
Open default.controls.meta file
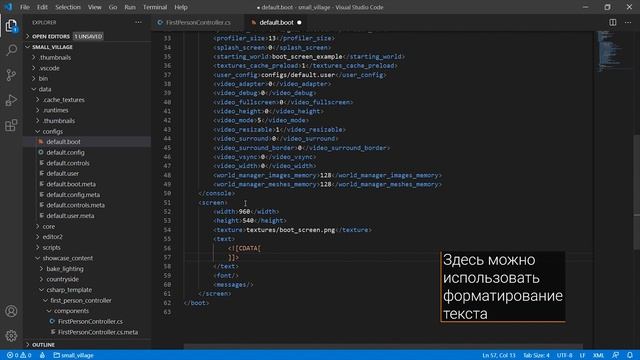pos(76,205)
